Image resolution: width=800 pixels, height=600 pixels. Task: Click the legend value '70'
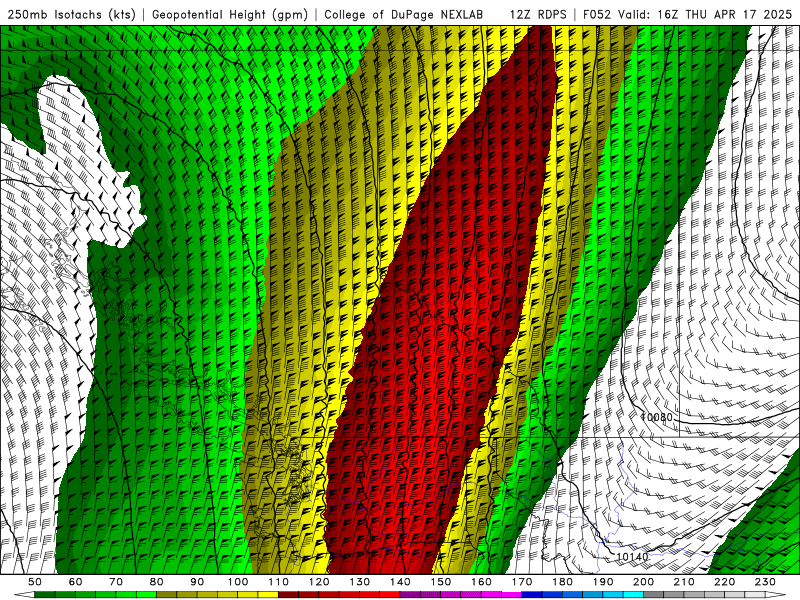116,582
